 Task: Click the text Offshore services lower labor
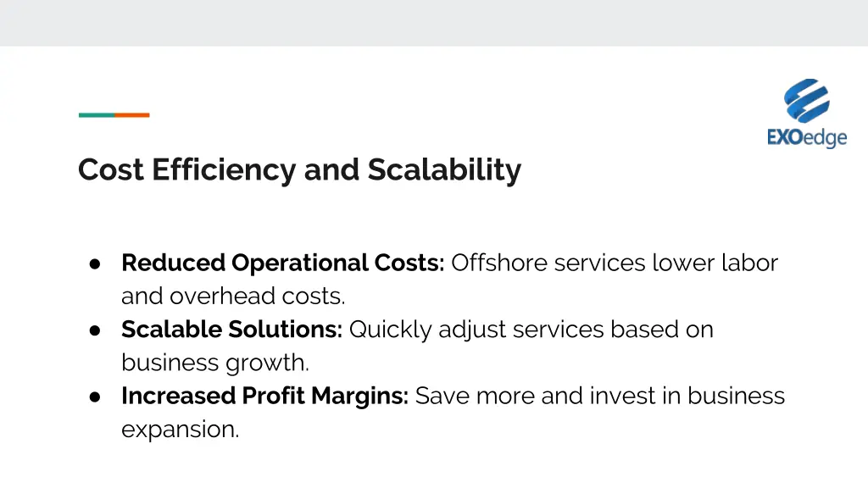pyautogui.click(x=614, y=263)
